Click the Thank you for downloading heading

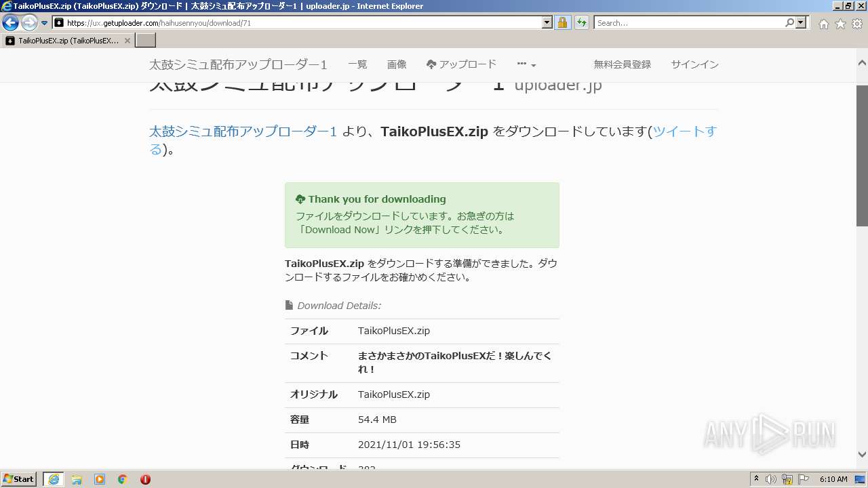pyautogui.click(x=377, y=199)
